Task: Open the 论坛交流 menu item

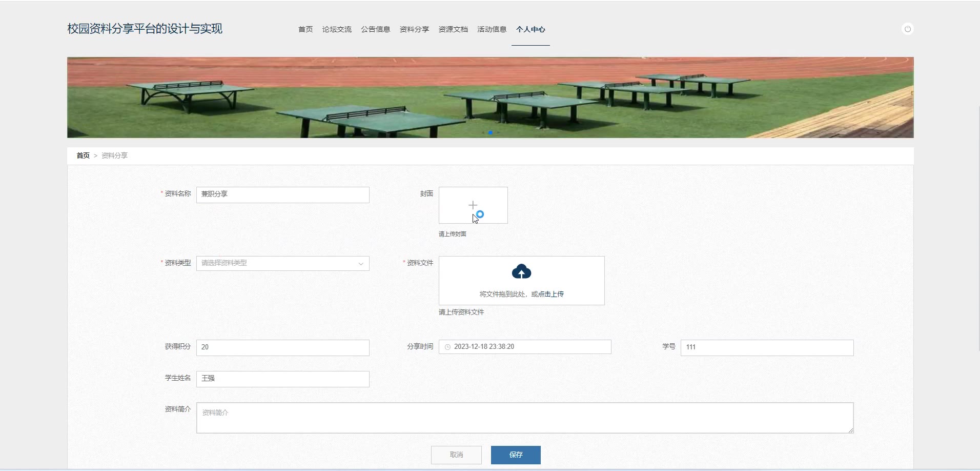Action: (337, 29)
